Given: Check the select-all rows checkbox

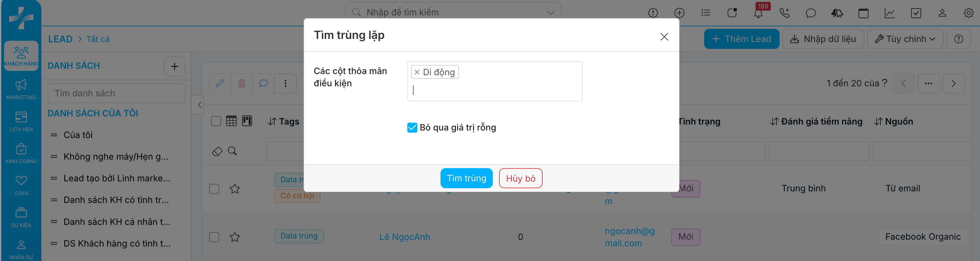Looking at the screenshot, I should (216, 121).
